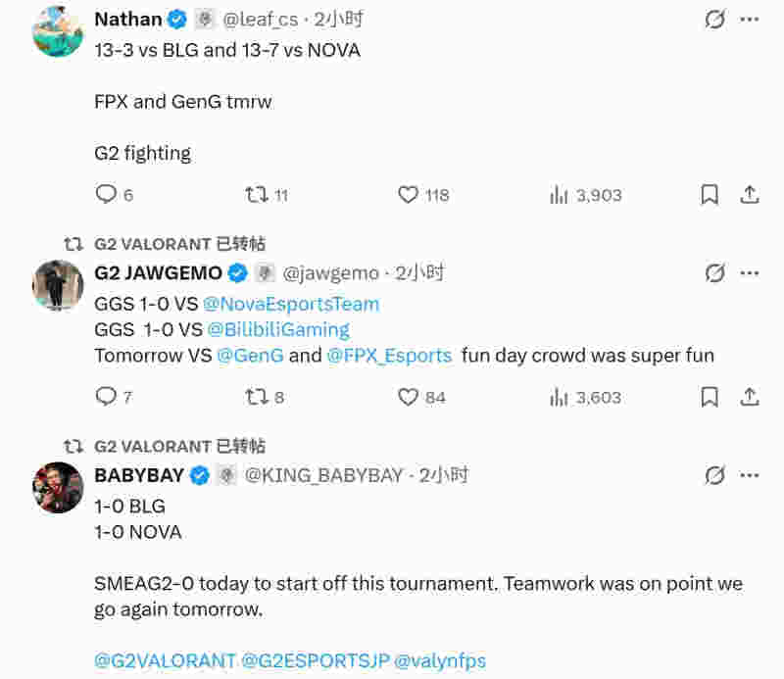Like Nathan's tweet with 118 likes

pos(409,195)
